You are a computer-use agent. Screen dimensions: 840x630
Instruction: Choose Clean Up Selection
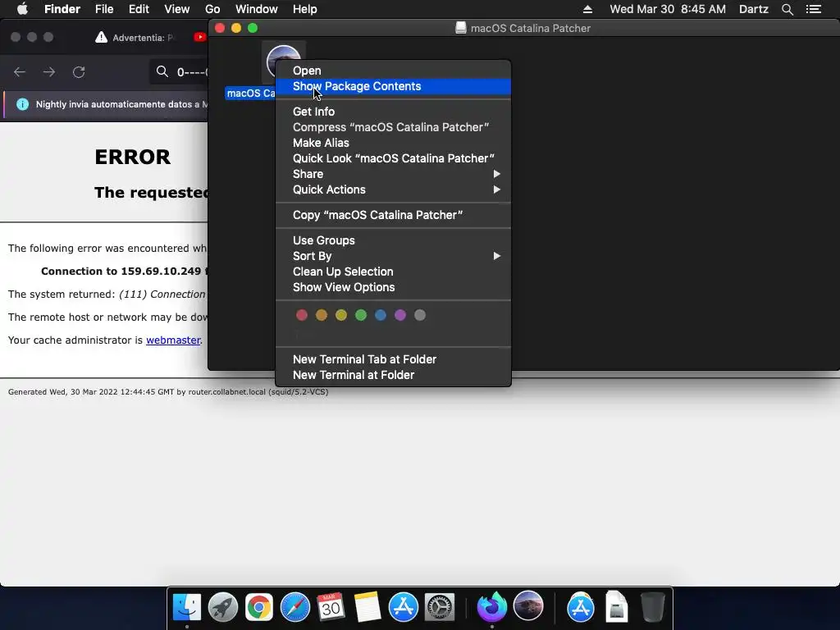(x=393, y=271)
